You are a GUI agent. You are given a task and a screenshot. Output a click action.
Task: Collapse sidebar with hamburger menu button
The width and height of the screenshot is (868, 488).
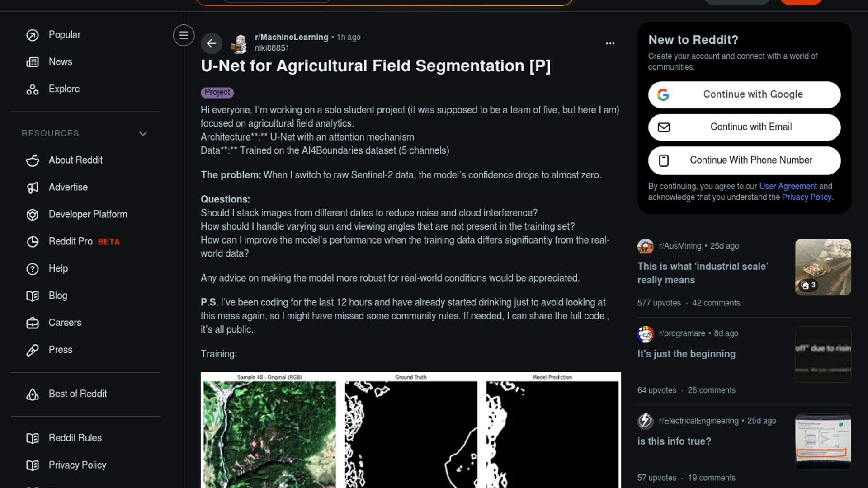pyautogui.click(x=184, y=35)
